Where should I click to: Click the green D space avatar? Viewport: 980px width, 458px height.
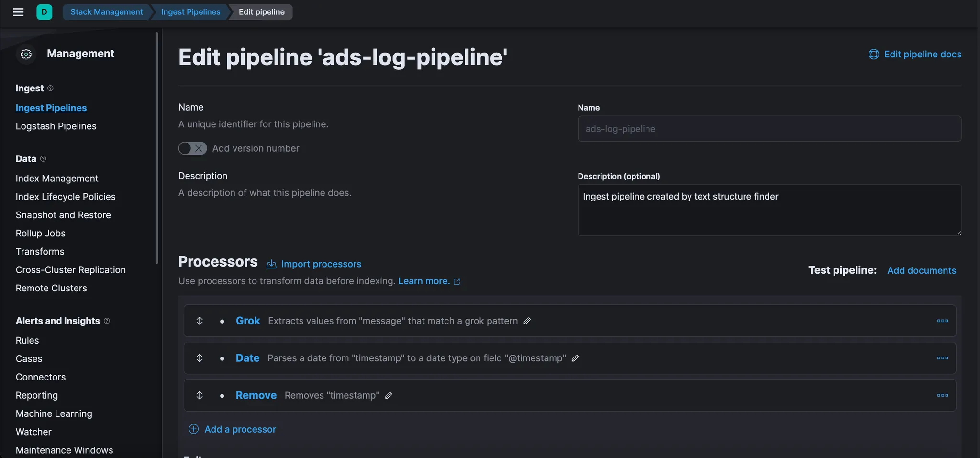click(x=44, y=12)
